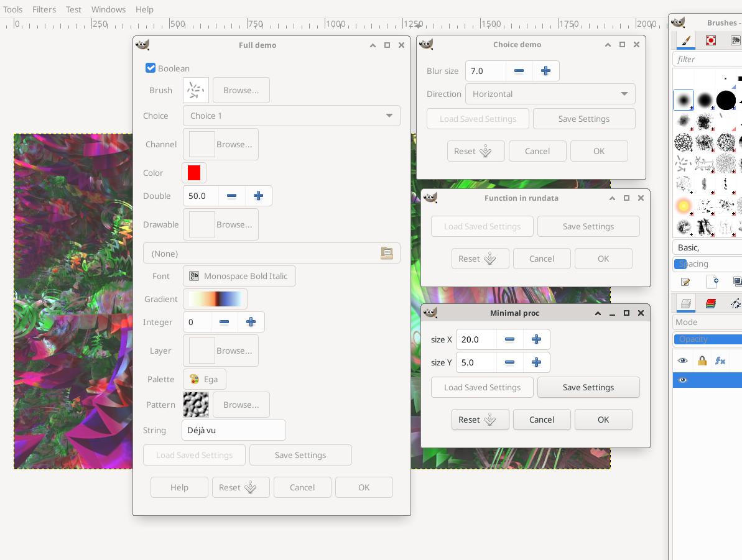
Task: Select the yellow glowing sparkle brush
Action: pos(684,206)
